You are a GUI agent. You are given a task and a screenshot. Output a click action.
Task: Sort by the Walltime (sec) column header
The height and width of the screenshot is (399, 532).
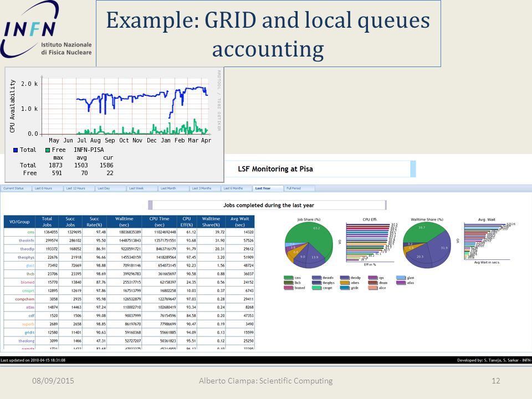click(x=124, y=222)
